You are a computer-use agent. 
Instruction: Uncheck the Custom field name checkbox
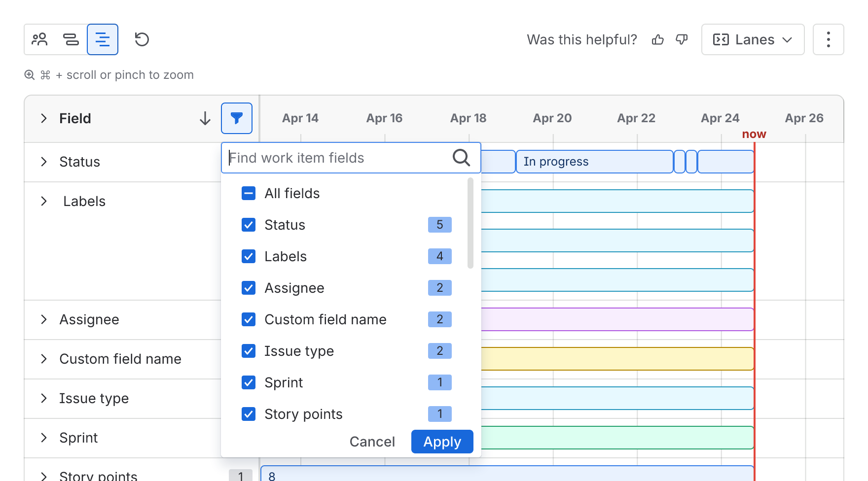249,319
